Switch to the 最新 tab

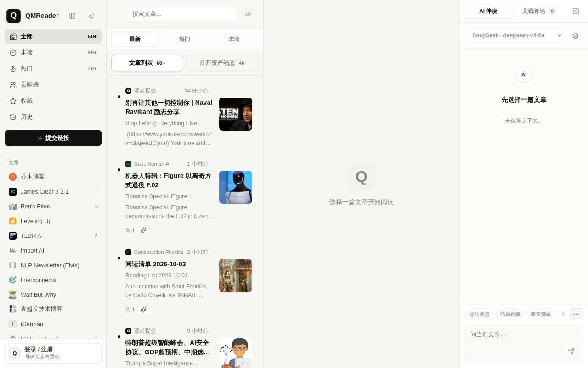point(135,39)
